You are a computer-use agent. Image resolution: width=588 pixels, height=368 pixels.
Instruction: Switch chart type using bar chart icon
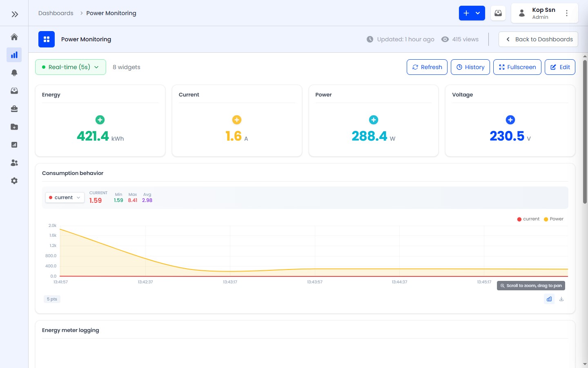tap(549, 299)
